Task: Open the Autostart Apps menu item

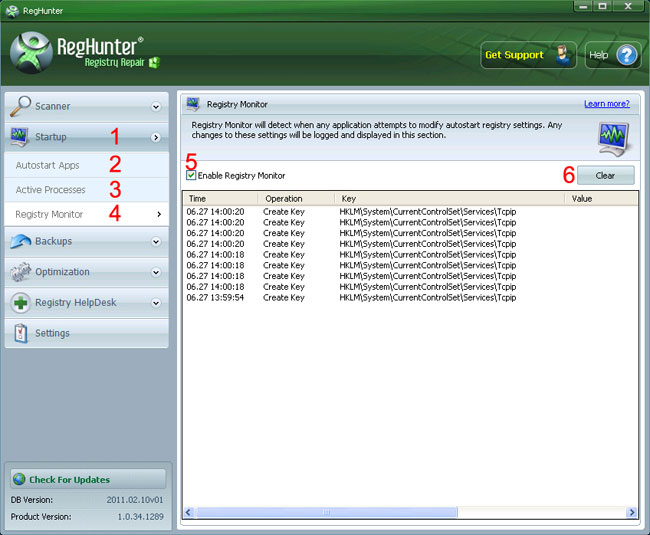Action: pos(47,165)
